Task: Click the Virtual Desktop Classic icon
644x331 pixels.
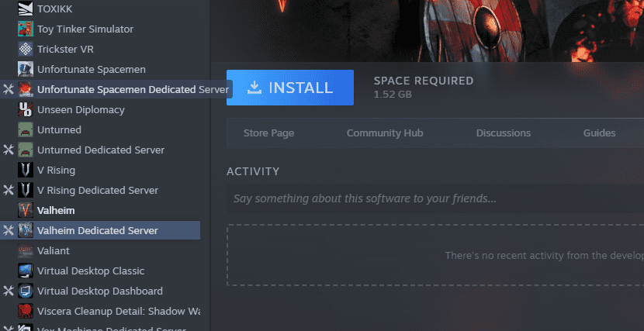Action: click(25, 271)
